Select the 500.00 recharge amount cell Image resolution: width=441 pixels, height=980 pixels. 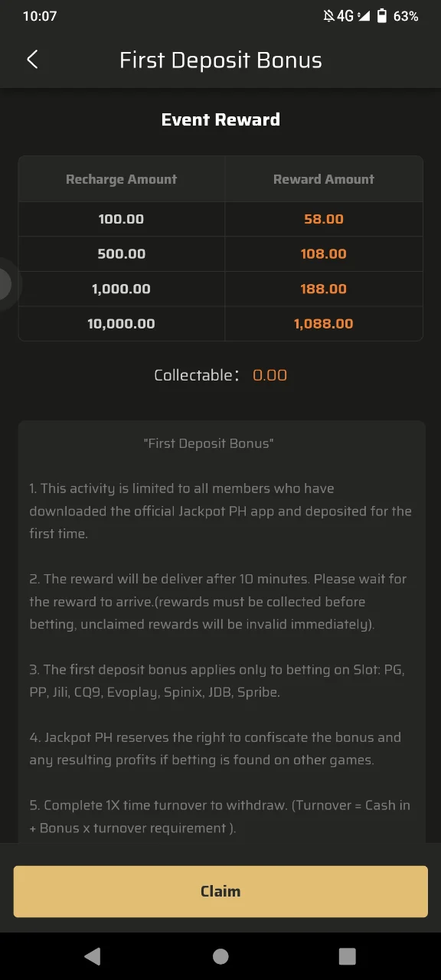coord(122,253)
